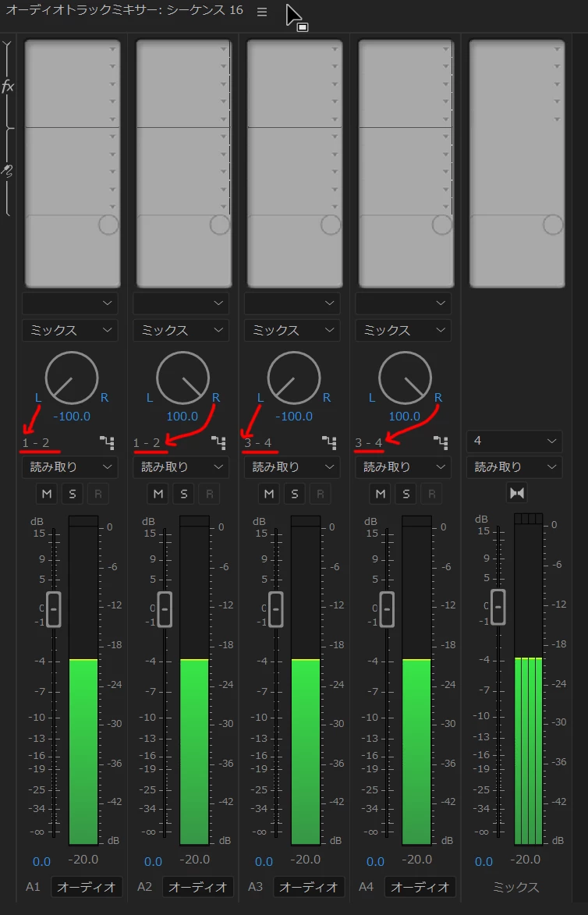Click the A1 track name field オーディオ
588x915 pixels.
[x=87, y=887]
